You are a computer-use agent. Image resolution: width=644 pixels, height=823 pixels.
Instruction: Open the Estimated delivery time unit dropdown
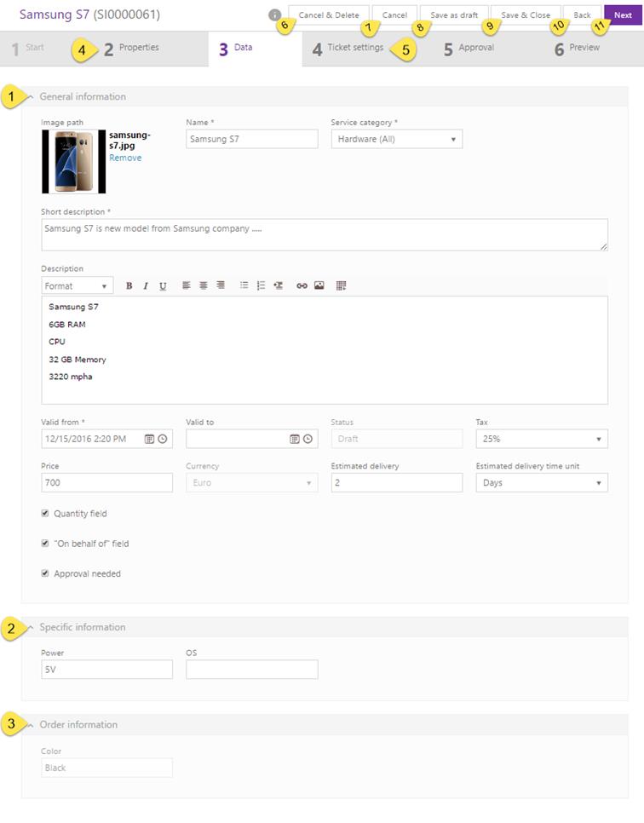point(541,483)
